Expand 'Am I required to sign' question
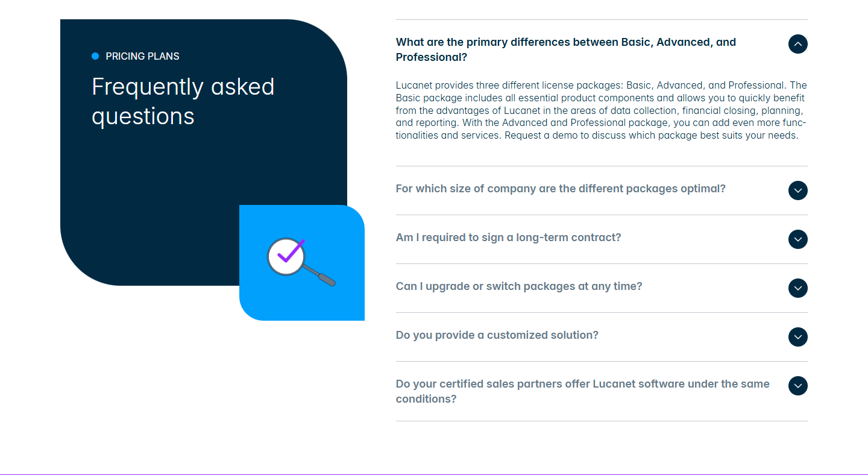 point(508,237)
